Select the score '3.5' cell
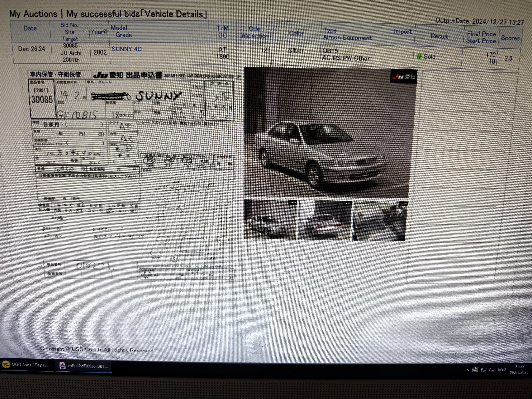The image size is (532, 399). coord(508,58)
